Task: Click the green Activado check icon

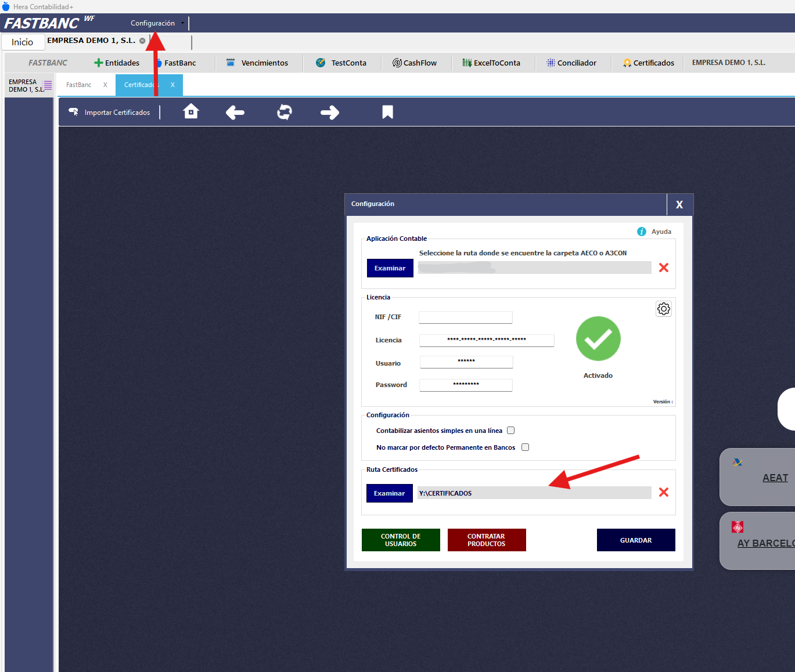Action: coord(598,339)
